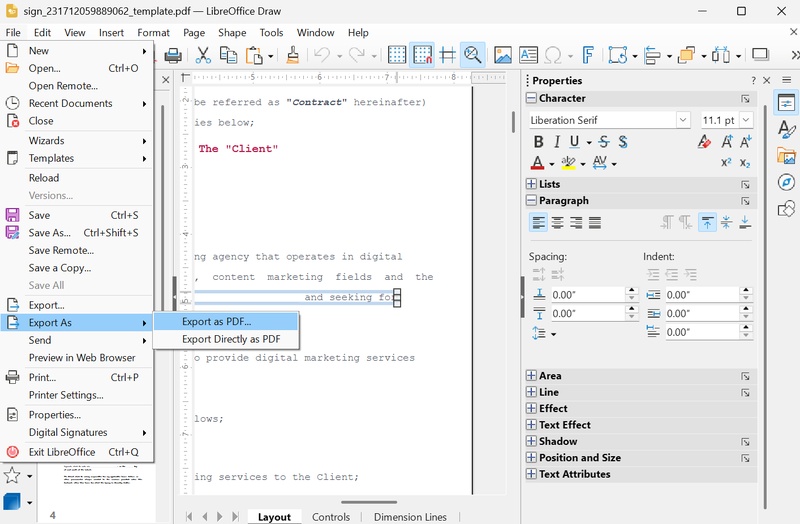Viewport: 800px width, 524px height.
Task: Toggle Shadow icon in main toolbar
Action: click(x=760, y=55)
